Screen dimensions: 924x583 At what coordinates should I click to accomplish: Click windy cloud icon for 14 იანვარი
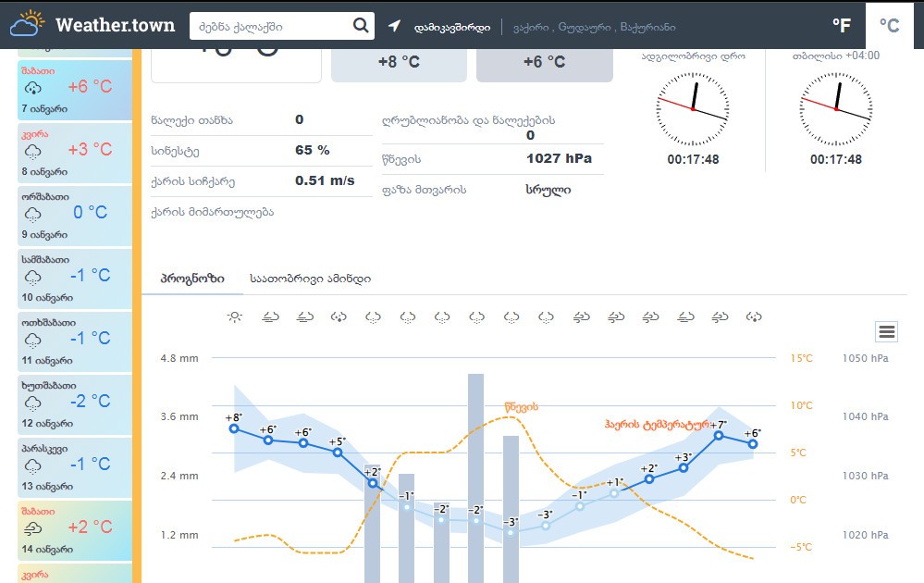[x=33, y=528]
